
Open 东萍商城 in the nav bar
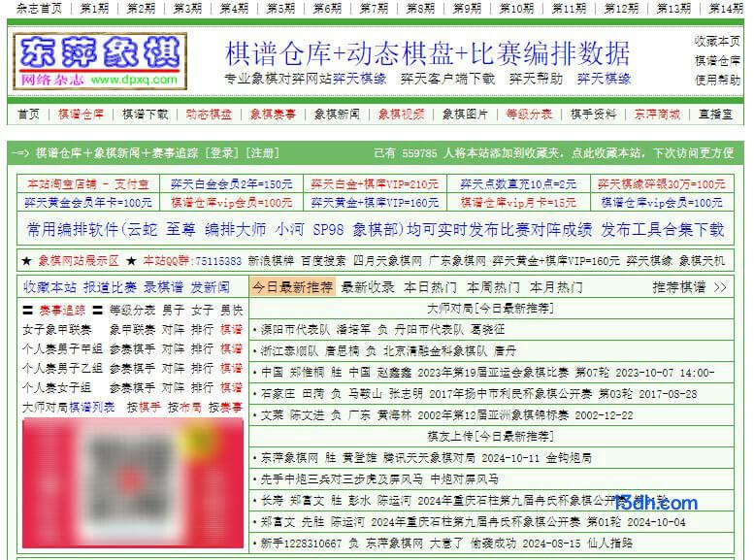point(657,114)
